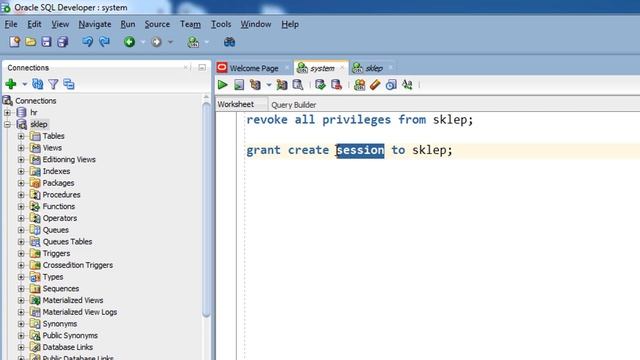640x360 pixels.
Task: Expand the Views node
Action: click(x=21, y=148)
